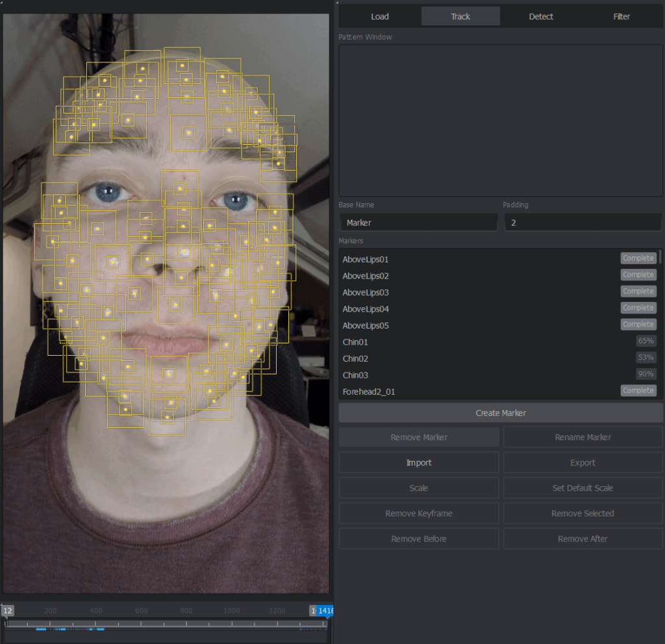
Task: Click the frame 12 start handle on timeline
Action: point(8,611)
